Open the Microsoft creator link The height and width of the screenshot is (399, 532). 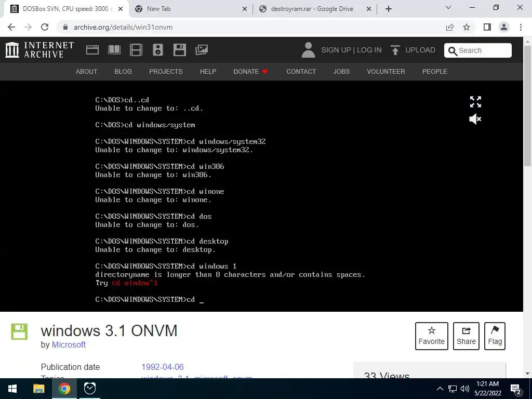click(x=69, y=345)
